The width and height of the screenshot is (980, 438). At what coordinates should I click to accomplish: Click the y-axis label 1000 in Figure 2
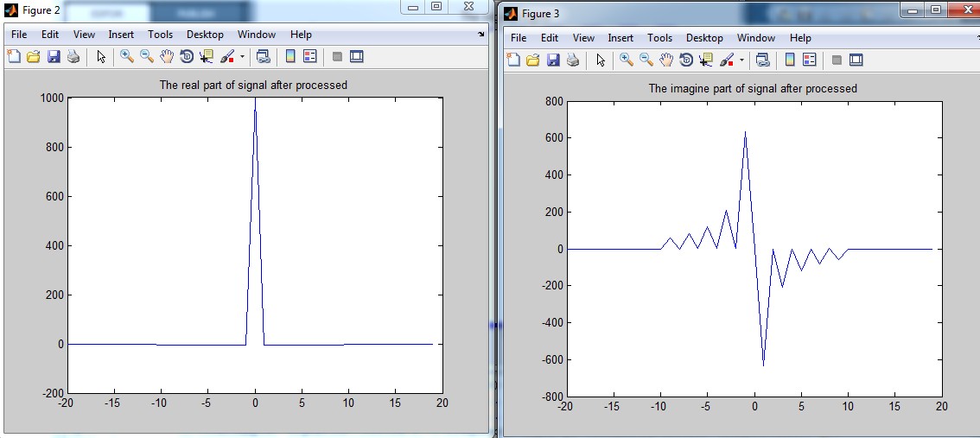52,98
